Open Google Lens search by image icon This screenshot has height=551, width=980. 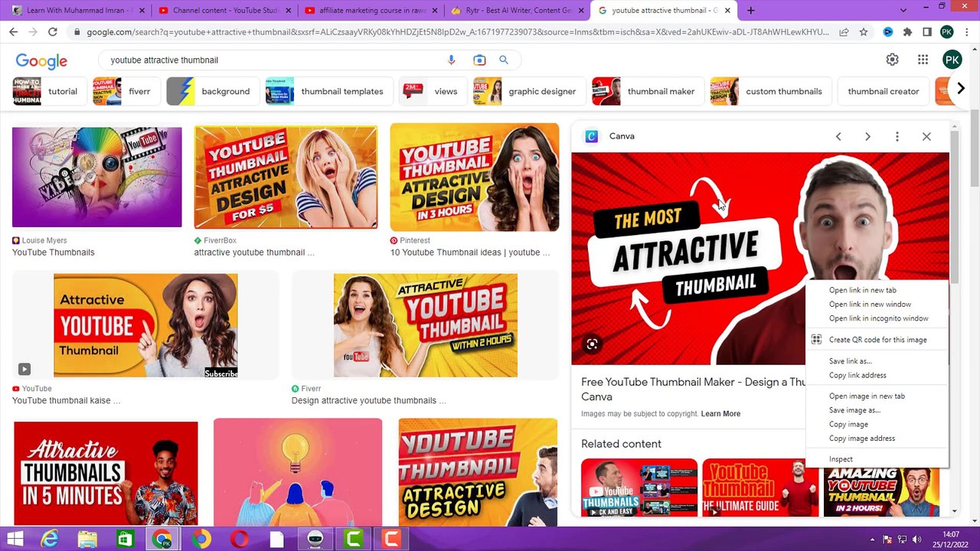click(479, 60)
